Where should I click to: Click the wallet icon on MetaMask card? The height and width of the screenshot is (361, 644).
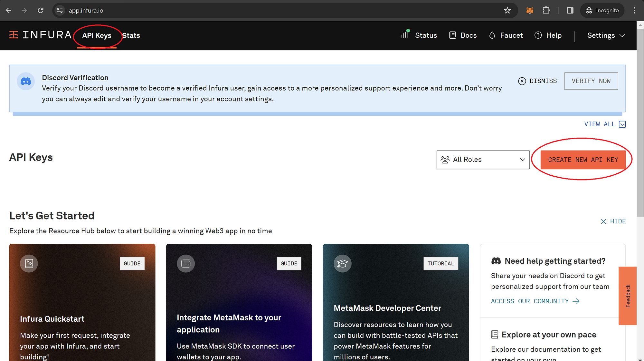coord(186,264)
